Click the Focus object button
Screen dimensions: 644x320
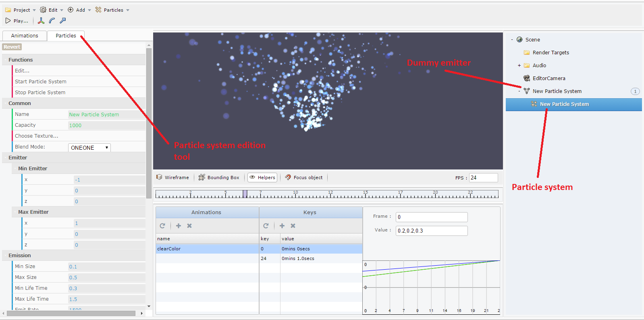point(304,178)
